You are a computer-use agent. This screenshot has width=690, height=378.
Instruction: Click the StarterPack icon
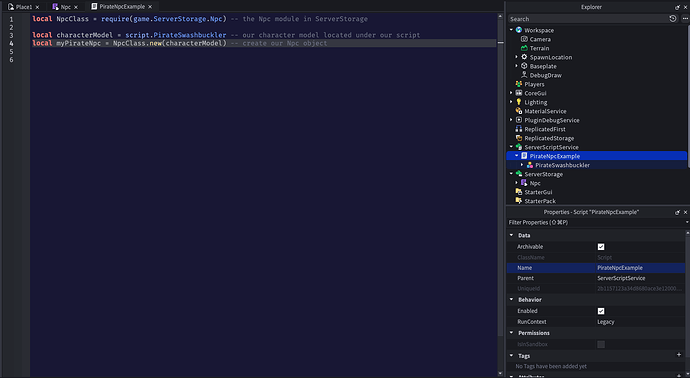[519, 201]
